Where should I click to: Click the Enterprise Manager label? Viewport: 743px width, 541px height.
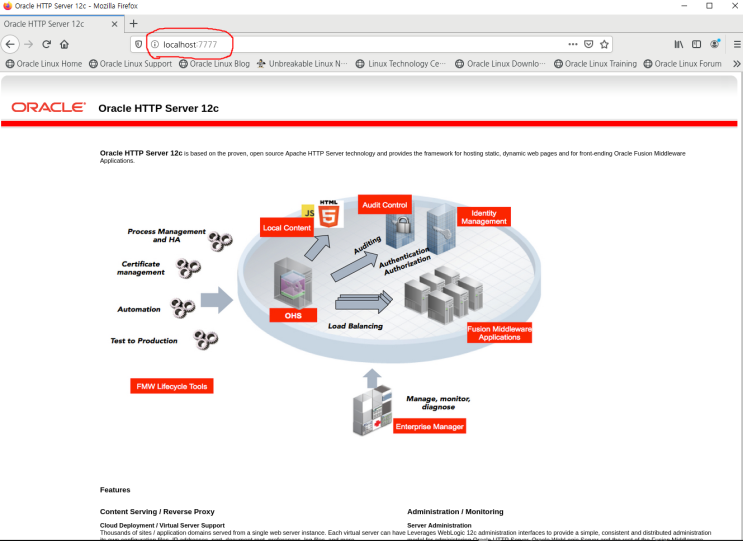[x=429, y=426]
